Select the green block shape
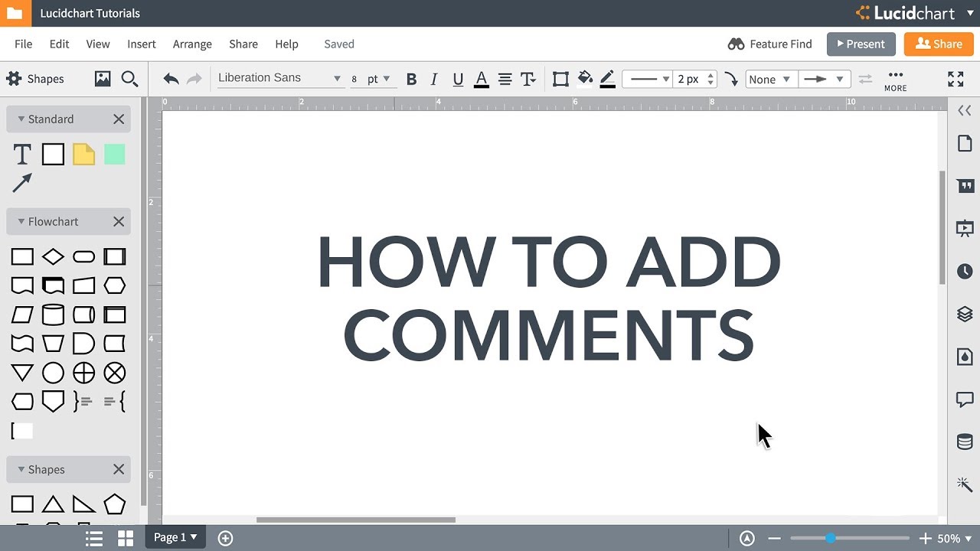Viewport: 980px width, 551px height. click(x=114, y=155)
